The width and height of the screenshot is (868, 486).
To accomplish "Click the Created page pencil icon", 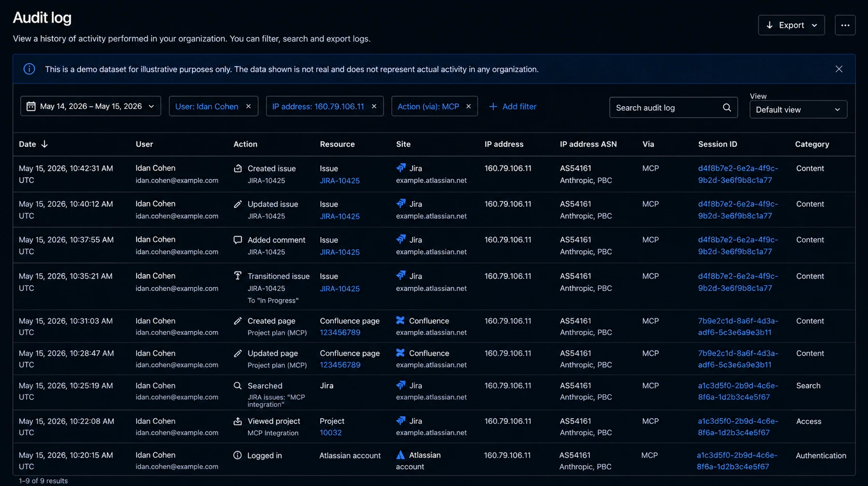I will pos(238,321).
